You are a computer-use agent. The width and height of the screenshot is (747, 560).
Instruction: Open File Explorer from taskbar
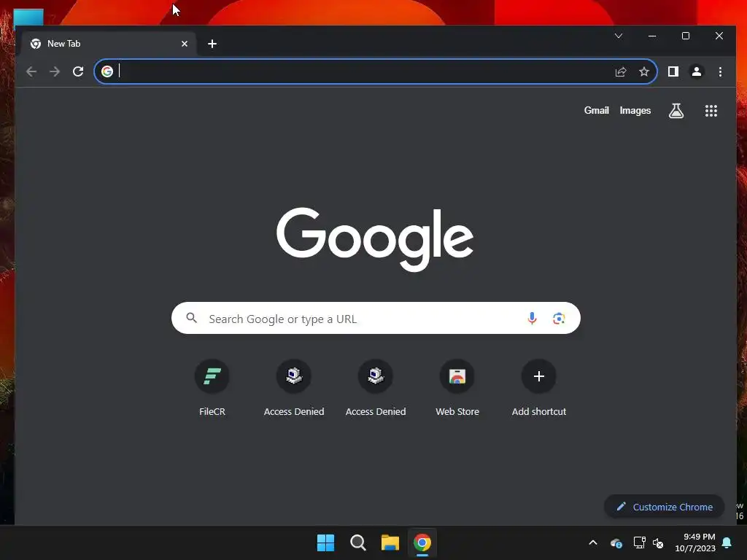click(390, 542)
